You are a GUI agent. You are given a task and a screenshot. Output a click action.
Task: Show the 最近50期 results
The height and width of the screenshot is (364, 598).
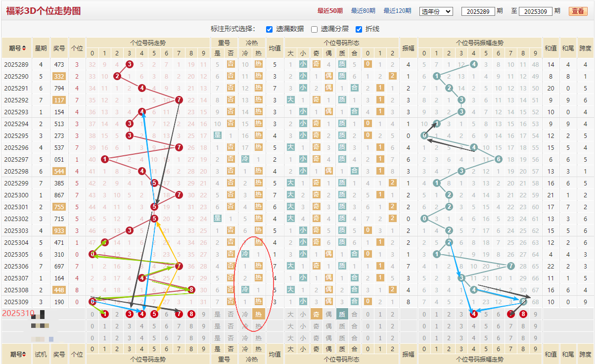pos(330,11)
